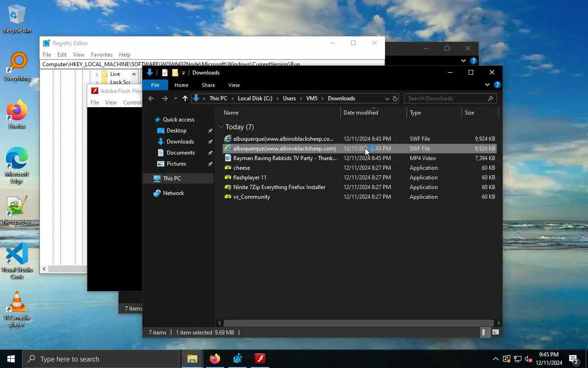Click the Search Downloads field

(450, 98)
